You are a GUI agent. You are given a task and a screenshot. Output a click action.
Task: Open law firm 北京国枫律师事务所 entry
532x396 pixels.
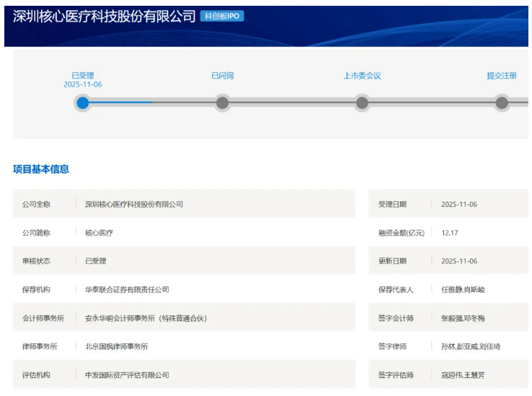tap(116, 346)
